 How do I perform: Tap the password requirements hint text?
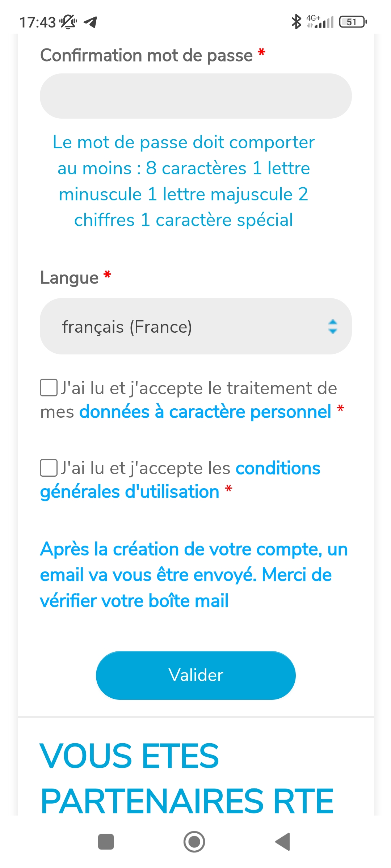184,181
